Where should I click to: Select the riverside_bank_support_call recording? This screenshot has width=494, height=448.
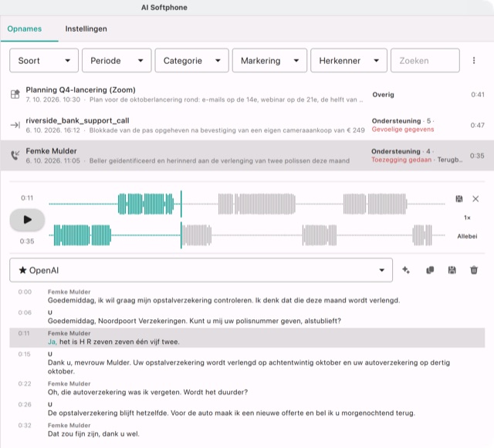247,125
